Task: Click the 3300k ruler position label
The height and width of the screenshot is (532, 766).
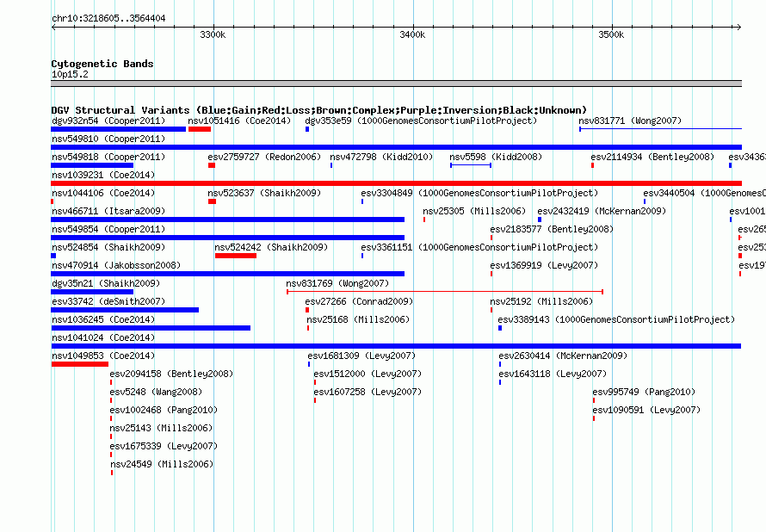Action: (x=213, y=34)
